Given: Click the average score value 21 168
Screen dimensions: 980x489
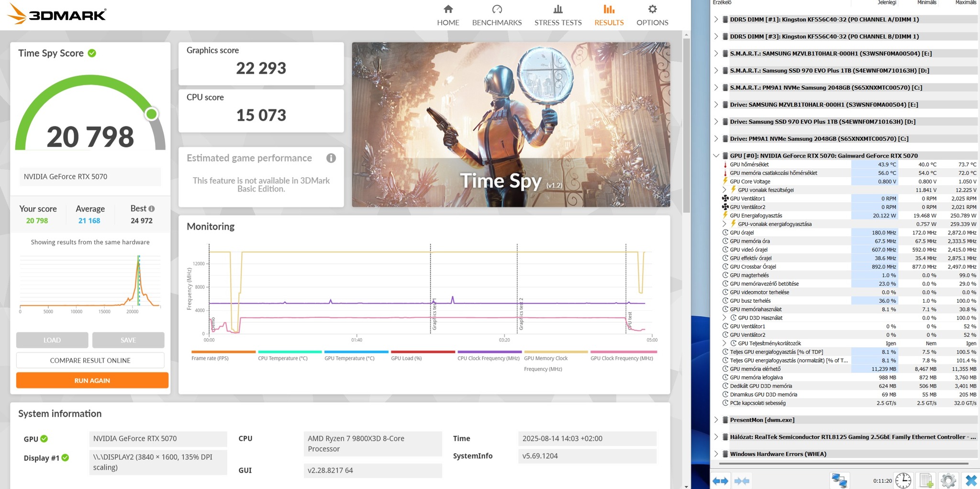Looking at the screenshot, I should pyautogui.click(x=89, y=221).
